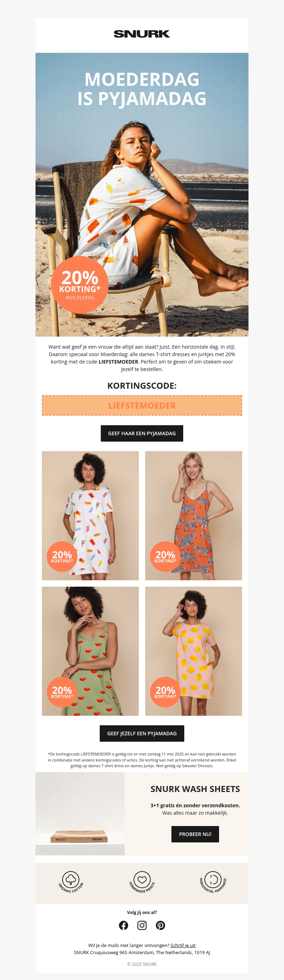Select the LIEFSTEMOEDER discount code box
Screen dimensions: 284x980
pos(142,405)
